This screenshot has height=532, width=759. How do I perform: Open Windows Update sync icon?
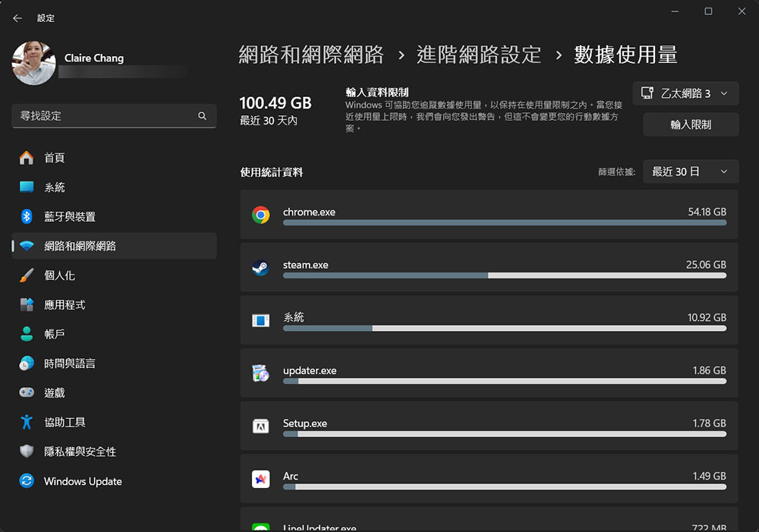coord(27,480)
